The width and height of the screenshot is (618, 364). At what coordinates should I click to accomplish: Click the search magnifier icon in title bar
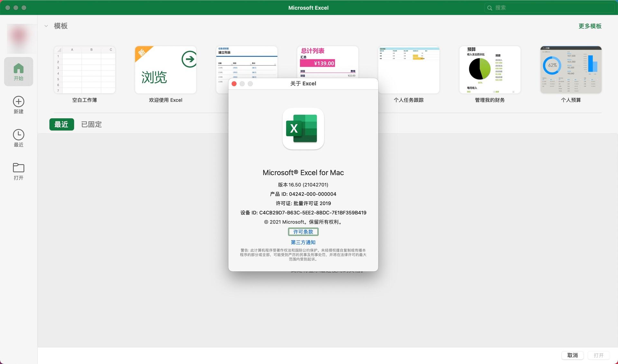tap(490, 8)
